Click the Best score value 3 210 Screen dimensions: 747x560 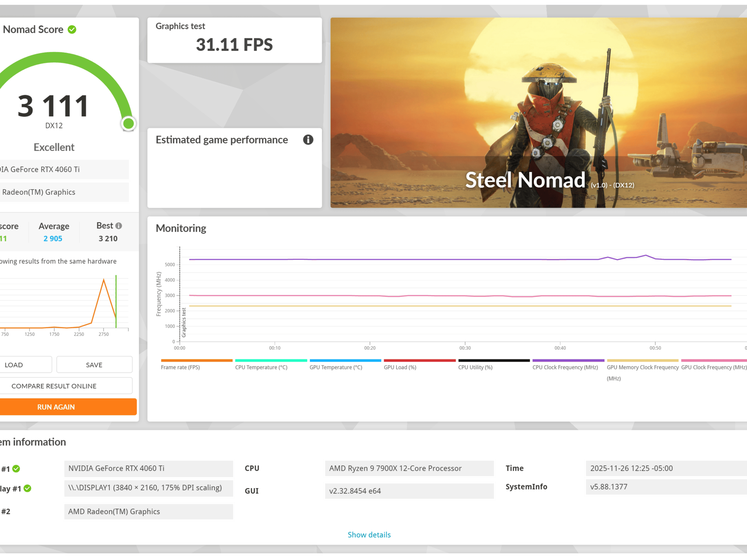click(x=108, y=238)
